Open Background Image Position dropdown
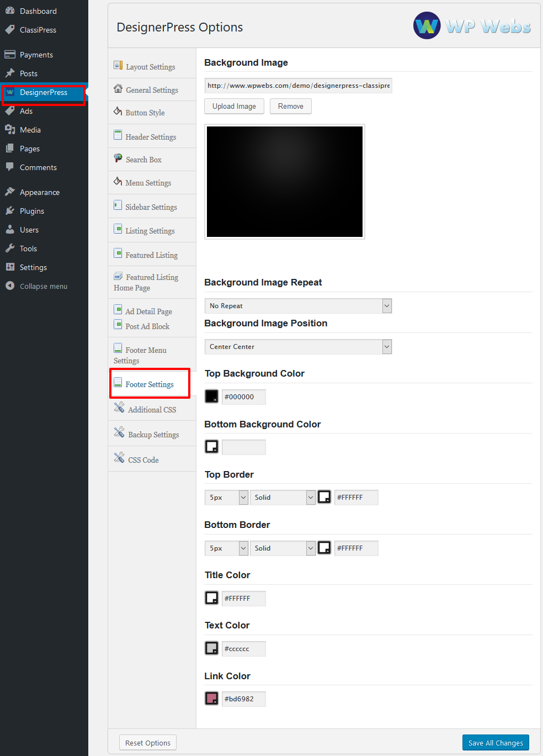Image resolution: width=543 pixels, height=756 pixels. coord(298,347)
